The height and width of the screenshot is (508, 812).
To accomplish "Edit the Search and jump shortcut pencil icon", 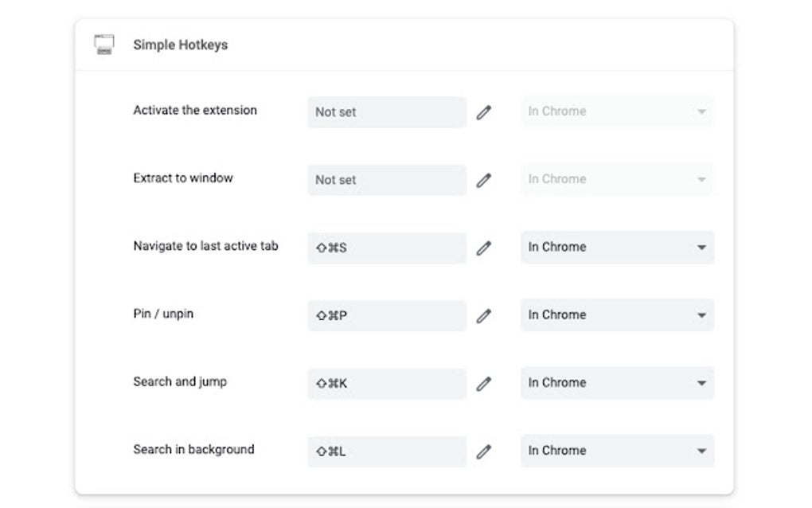I will pos(484,385).
